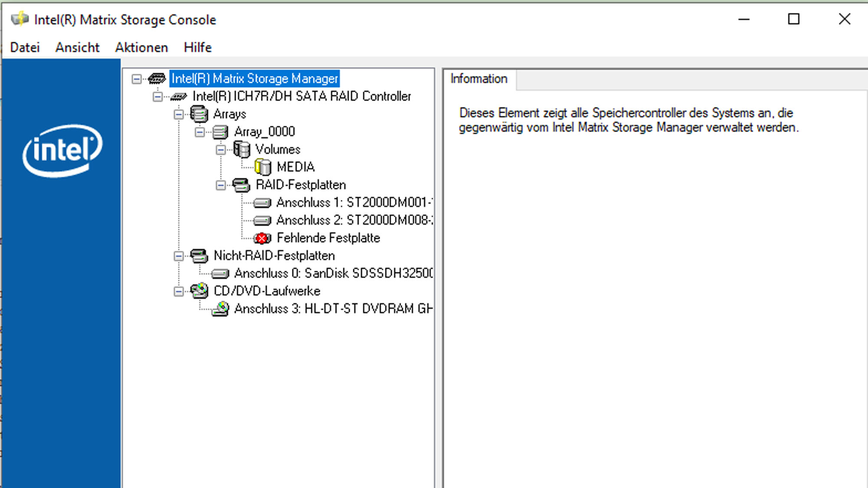Viewport: 868px width, 488px height.
Task: Select Anschluss 2 ST2000DM008 drive entry
Action: 354,220
